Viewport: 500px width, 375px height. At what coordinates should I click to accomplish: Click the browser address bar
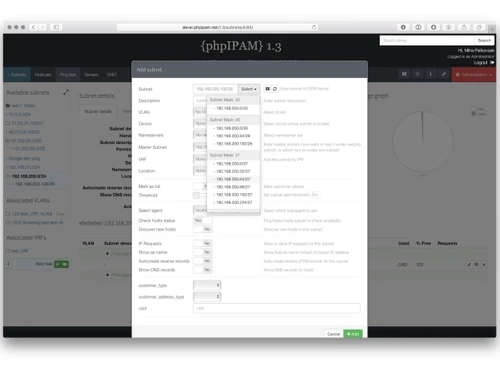click(217, 27)
